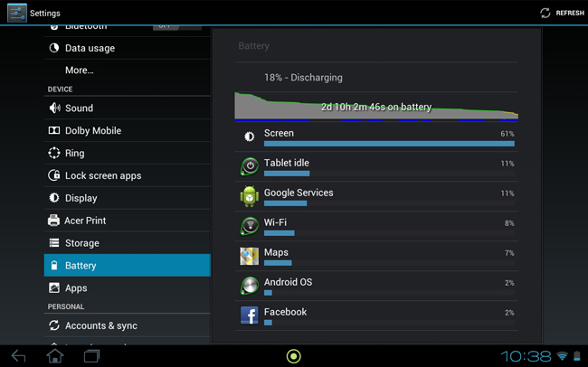Open Tablet idle usage details
Viewport: 588px width, 367px height.
pos(376,167)
